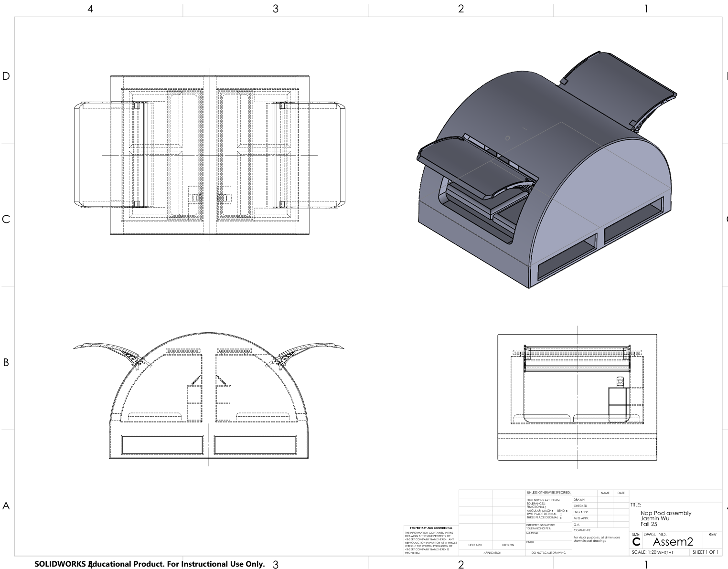Click the 'NEXT ASSY' cell
The height and width of the screenshot is (569, 728).
pos(475,545)
